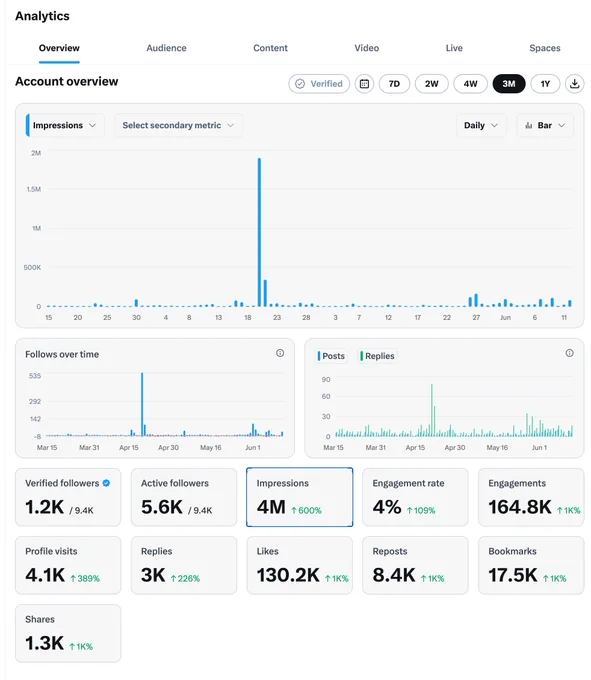Download analytics data with the download icon
Screen dimensions: 591x680
574,84
